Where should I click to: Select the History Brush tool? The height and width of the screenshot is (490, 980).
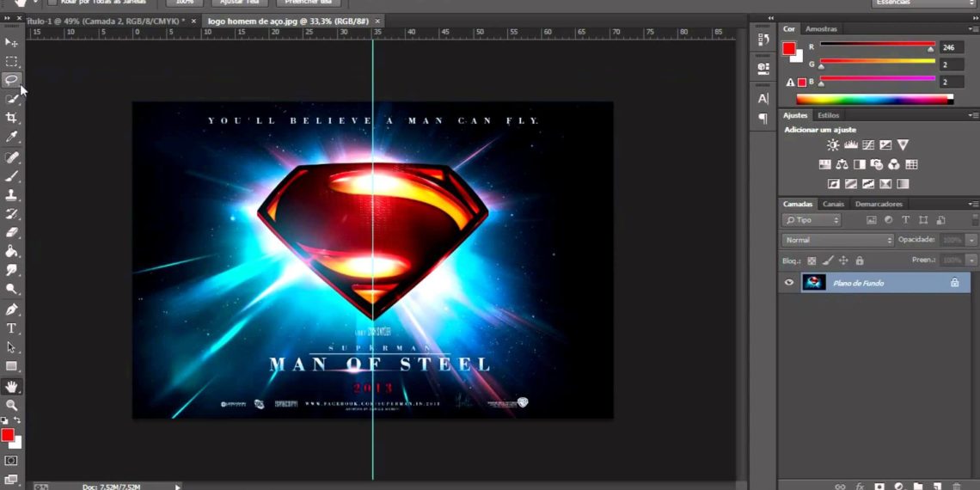[x=11, y=214]
